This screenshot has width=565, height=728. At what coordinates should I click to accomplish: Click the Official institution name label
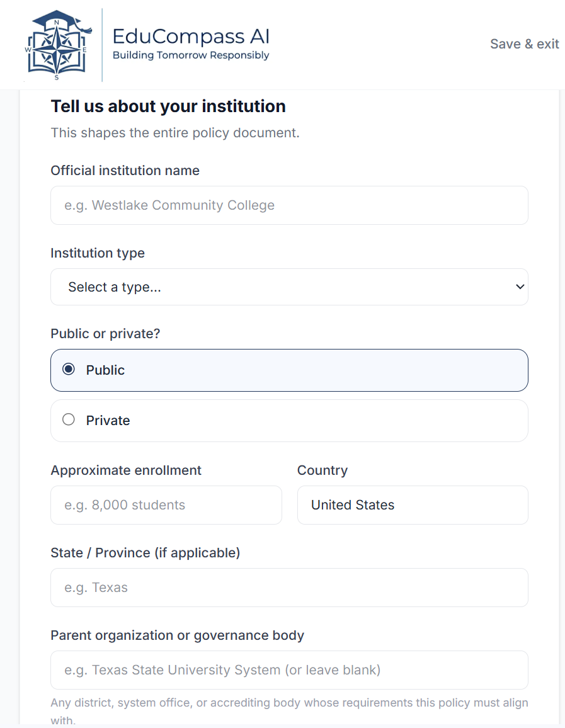(125, 171)
